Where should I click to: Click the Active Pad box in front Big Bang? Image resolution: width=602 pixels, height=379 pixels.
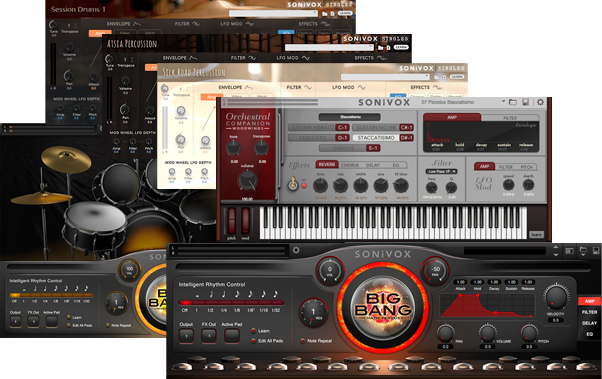pos(232,336)
